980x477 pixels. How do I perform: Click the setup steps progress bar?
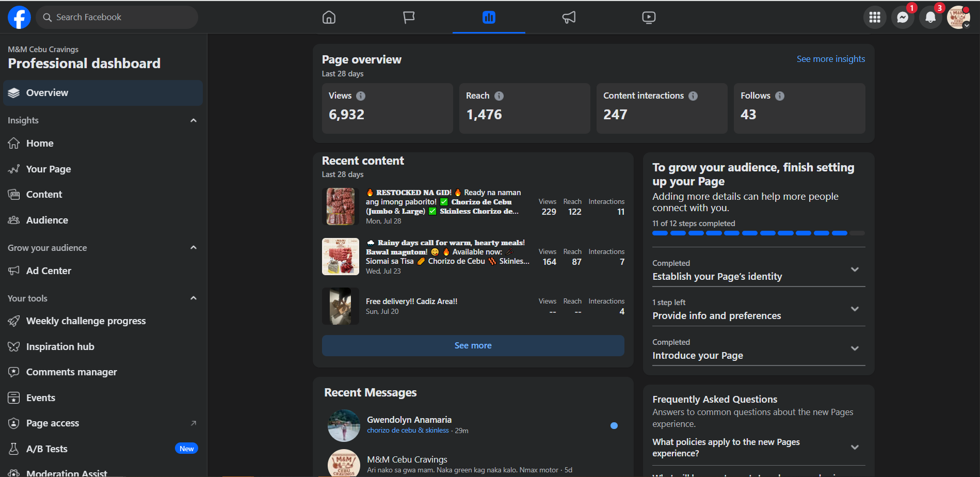758,233
